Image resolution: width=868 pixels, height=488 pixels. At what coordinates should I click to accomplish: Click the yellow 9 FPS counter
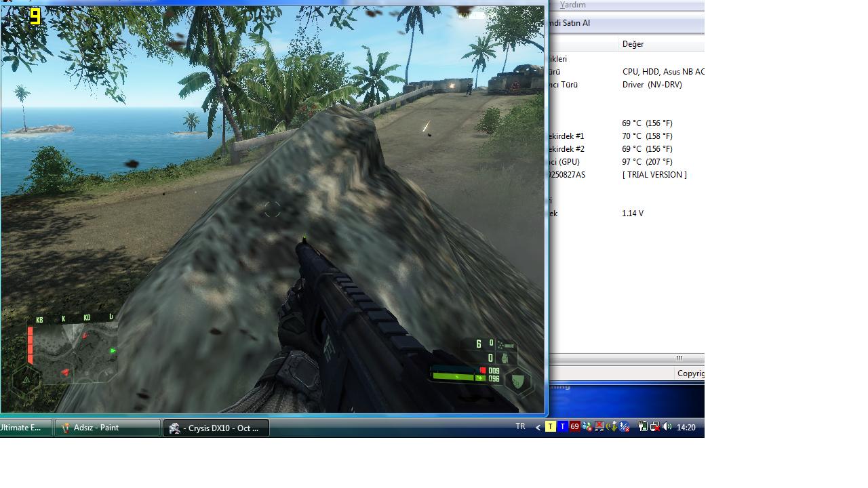coord(35,16)
